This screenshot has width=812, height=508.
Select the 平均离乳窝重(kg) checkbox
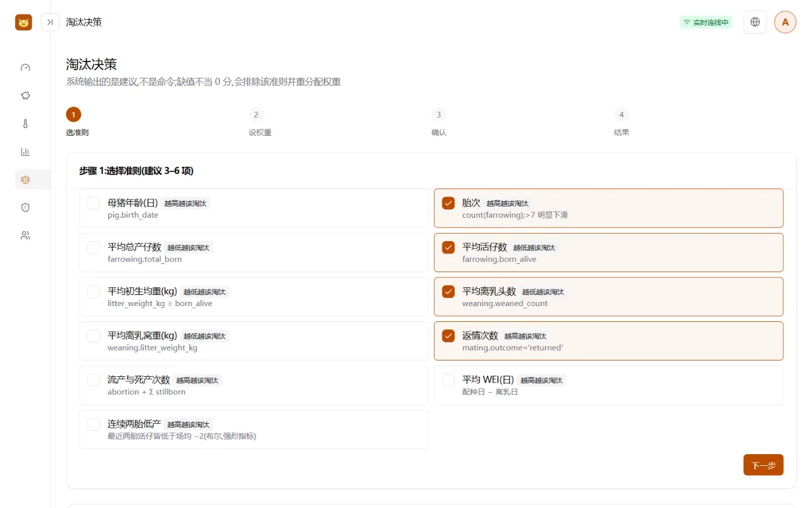(94, 336)
